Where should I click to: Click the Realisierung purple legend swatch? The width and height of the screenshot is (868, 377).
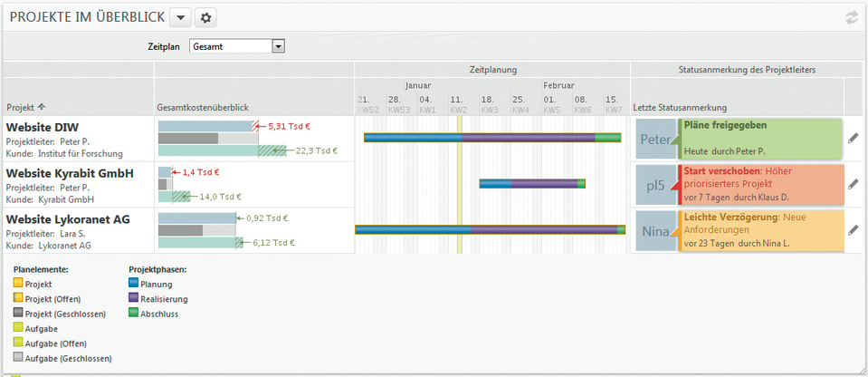[x=134, y=298]
